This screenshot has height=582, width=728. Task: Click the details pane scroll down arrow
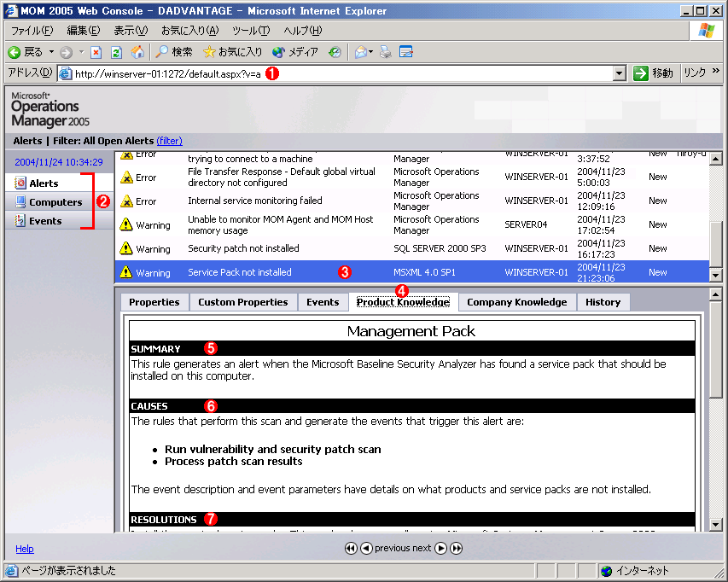715,525
